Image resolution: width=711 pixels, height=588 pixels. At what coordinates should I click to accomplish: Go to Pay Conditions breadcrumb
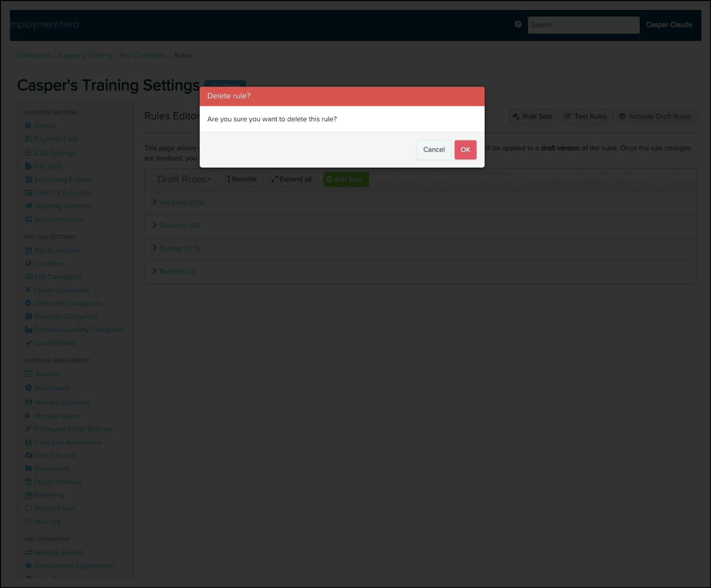point(143,55)
